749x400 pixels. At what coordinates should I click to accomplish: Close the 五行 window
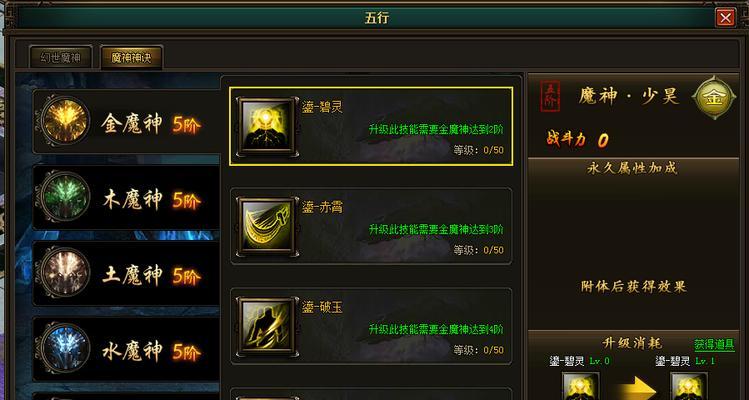(726, 18)
